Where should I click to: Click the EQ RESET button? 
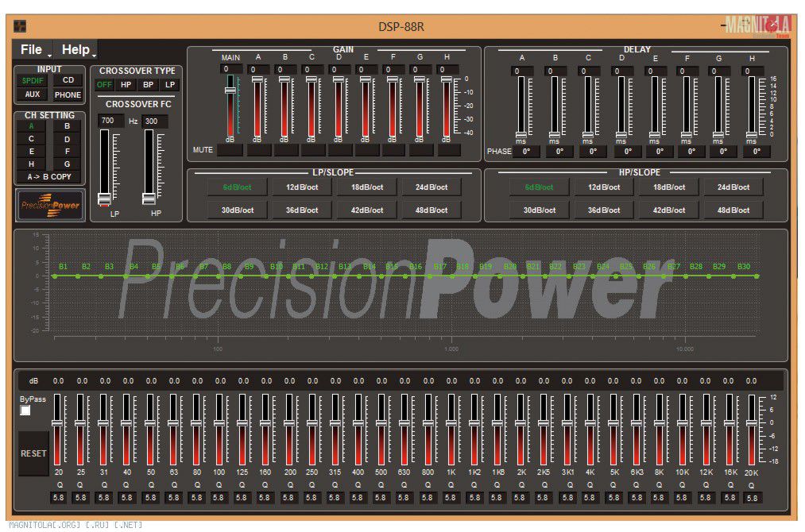33,453
